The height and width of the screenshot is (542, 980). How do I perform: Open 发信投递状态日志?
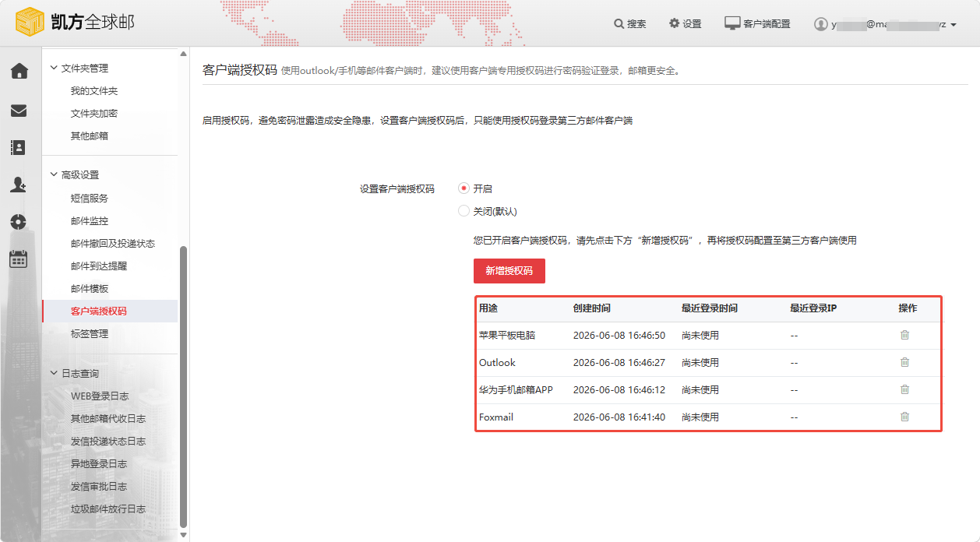[108, 442]
